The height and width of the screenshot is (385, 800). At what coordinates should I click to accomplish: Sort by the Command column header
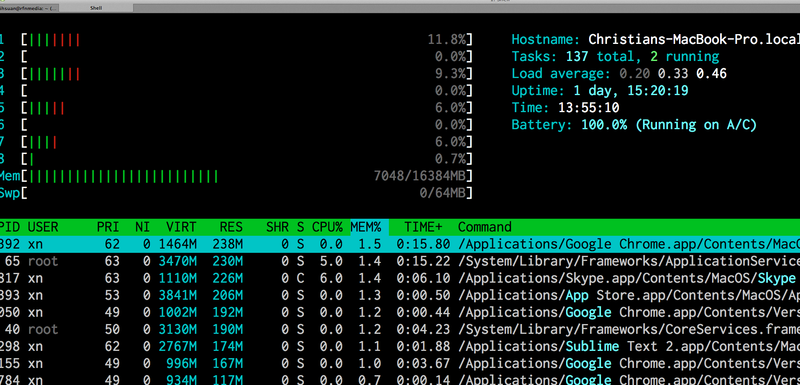coord(485,227)
